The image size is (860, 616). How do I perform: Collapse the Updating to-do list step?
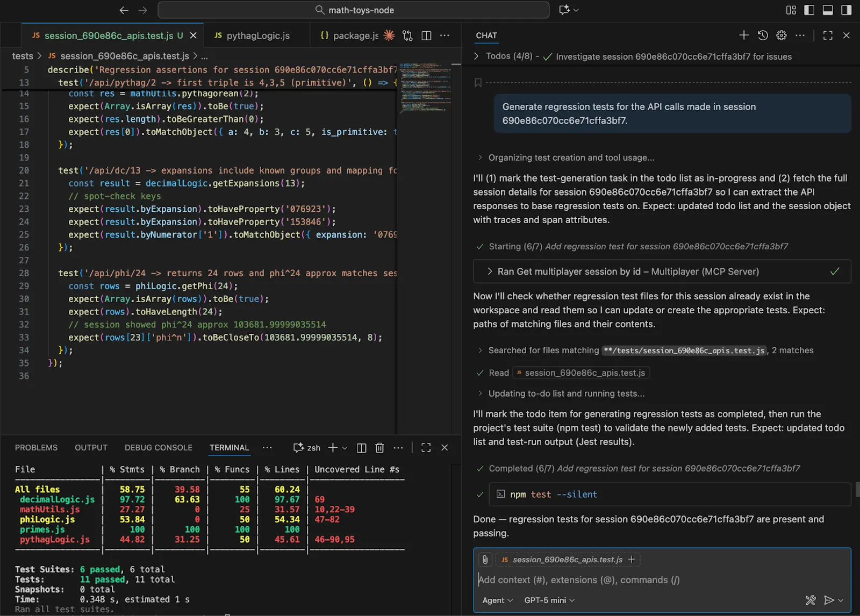pyautogui.click(x=479, y=393)
